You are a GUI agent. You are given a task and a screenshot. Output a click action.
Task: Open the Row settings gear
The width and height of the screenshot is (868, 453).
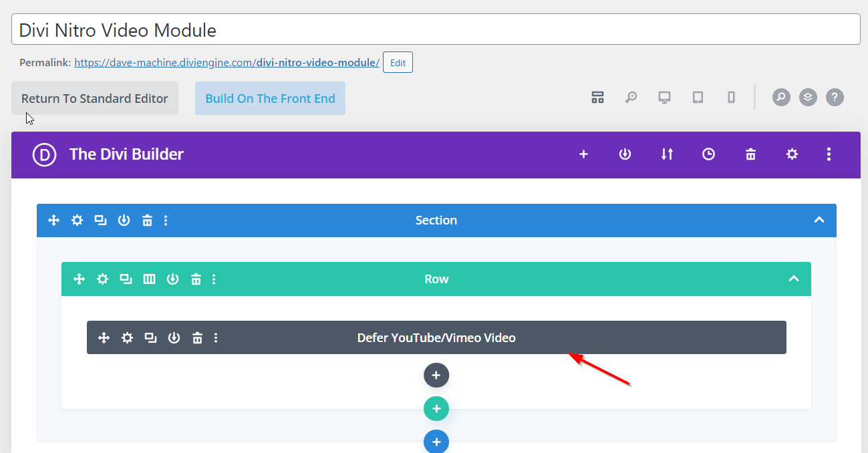tap(102, 279)
